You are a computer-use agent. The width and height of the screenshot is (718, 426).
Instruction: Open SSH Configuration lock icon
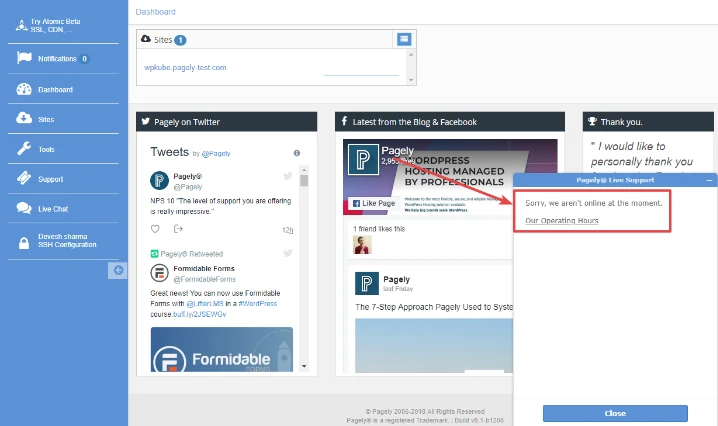pyautogui.click(x=24, y=243)
